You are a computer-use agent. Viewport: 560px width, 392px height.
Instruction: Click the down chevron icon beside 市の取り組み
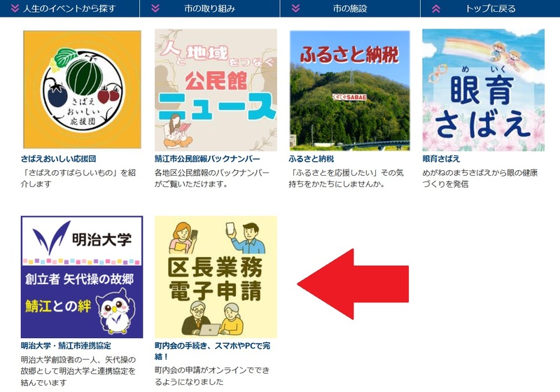coord(155,8)
